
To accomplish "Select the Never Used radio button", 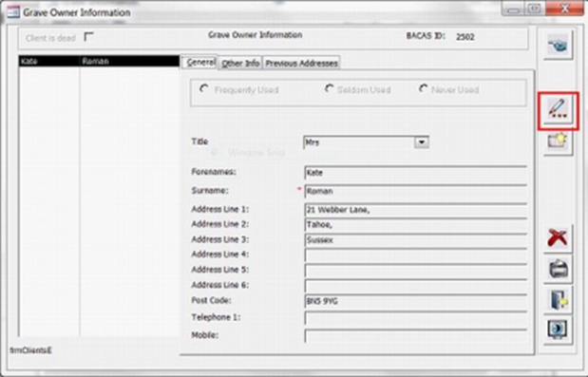I will coord(423,89).
